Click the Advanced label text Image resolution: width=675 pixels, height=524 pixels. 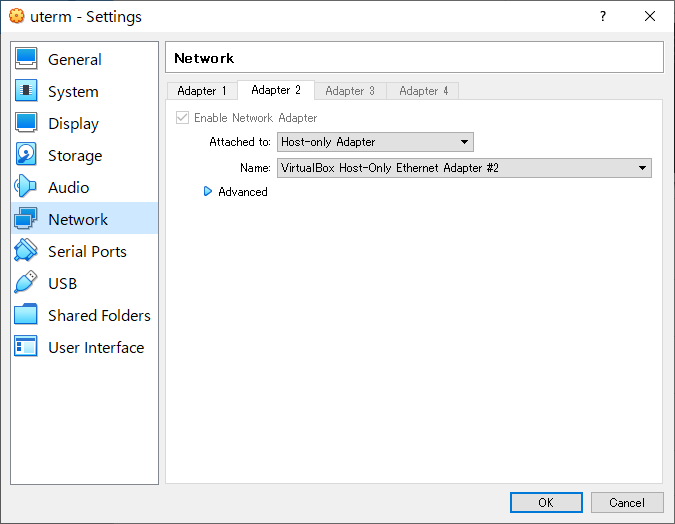pyautogui.click(x=243, y=192)
